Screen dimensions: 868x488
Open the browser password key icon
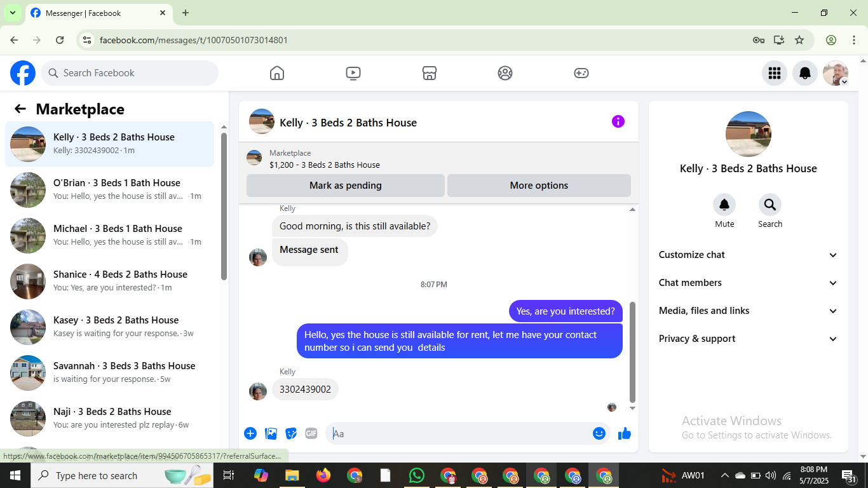(x=759, y=40)
